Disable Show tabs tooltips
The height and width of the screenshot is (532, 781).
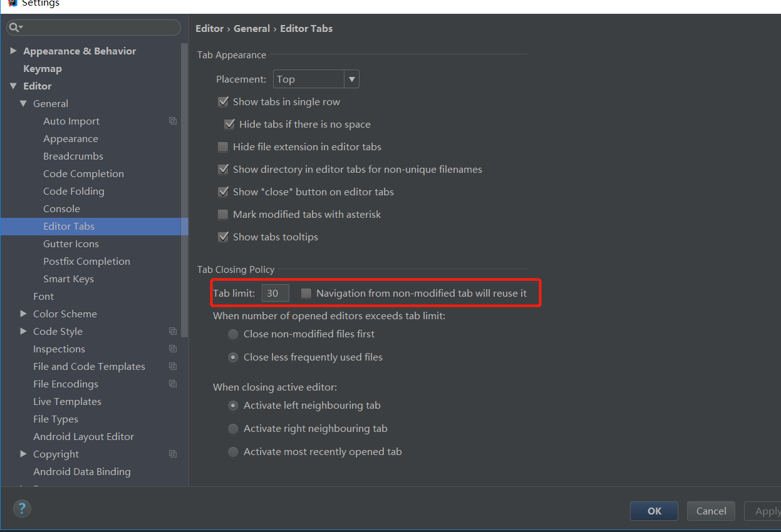point(223,237)
